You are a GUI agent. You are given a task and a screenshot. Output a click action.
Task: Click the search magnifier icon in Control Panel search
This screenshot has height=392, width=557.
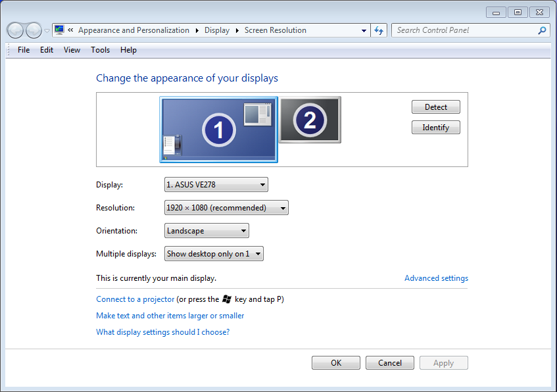pos(541,30)
